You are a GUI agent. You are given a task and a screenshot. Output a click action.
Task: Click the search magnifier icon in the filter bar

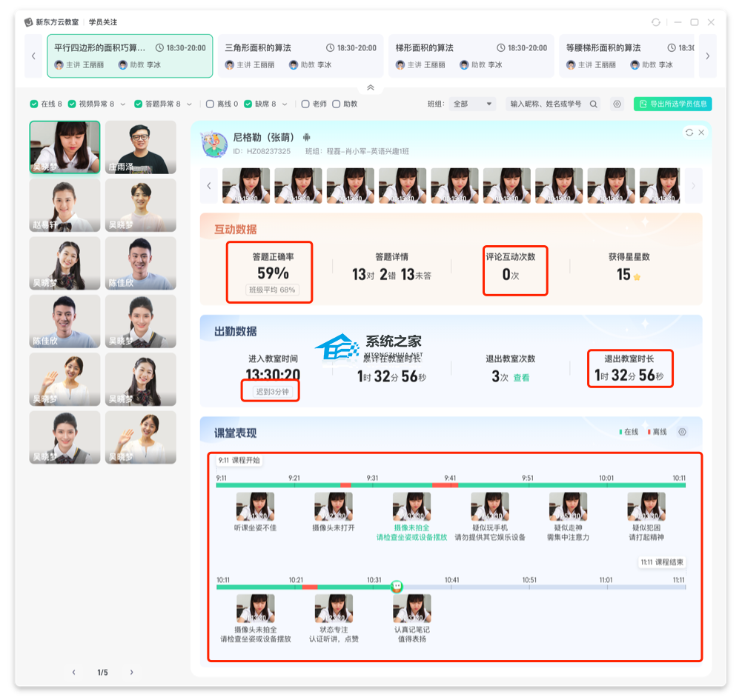click(x=593, y=104)
